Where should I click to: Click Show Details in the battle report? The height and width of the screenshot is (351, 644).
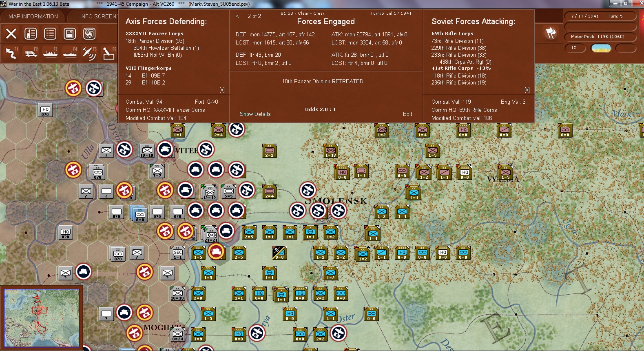click(255, 114)
